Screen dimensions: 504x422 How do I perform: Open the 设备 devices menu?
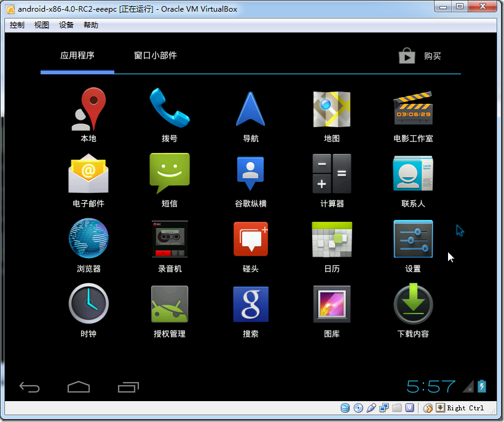66,25
